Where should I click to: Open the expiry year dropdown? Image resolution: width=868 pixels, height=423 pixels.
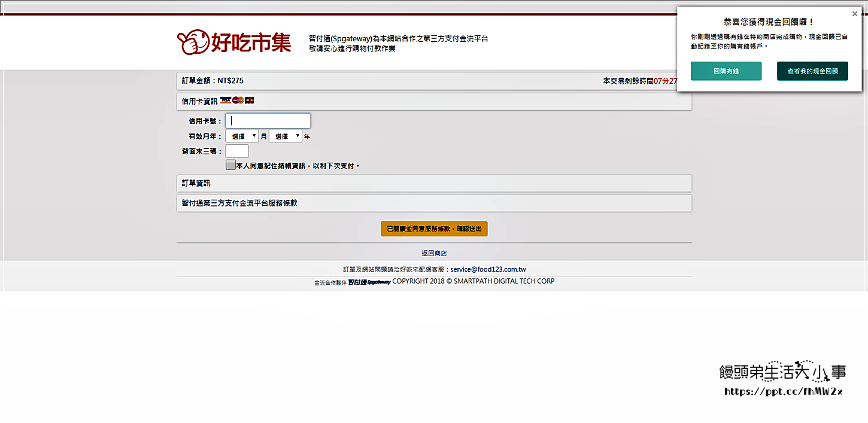point(286,136)
